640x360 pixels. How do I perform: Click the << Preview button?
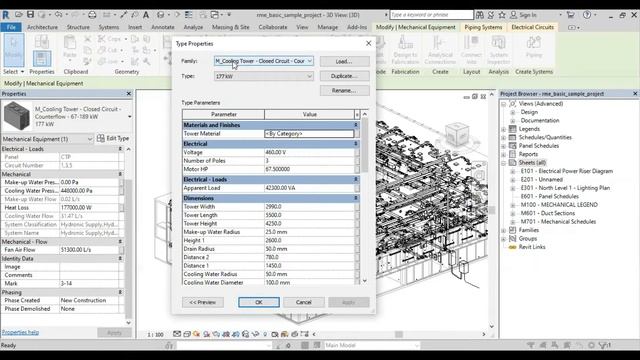[x=203, y=302]
